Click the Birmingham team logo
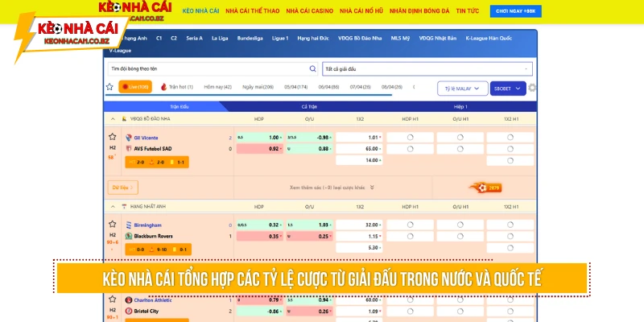Screen dimensions: 644x322 point(129,225)
